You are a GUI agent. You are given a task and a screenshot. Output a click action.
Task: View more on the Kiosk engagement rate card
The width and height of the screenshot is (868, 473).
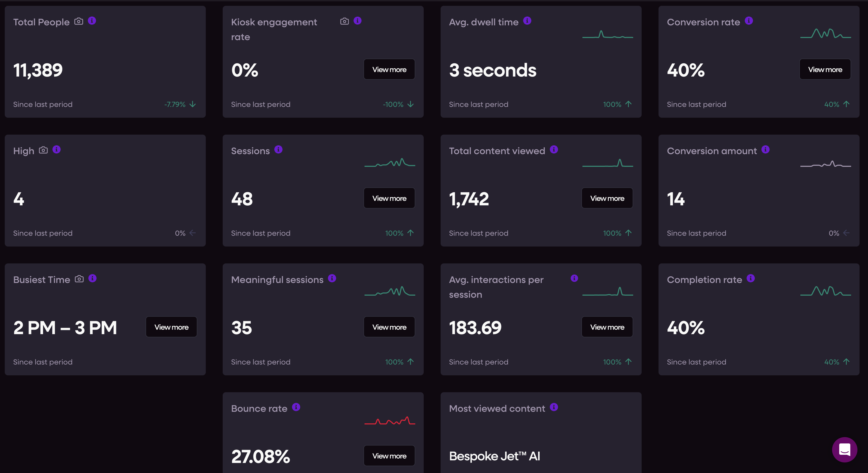point(389,69)
